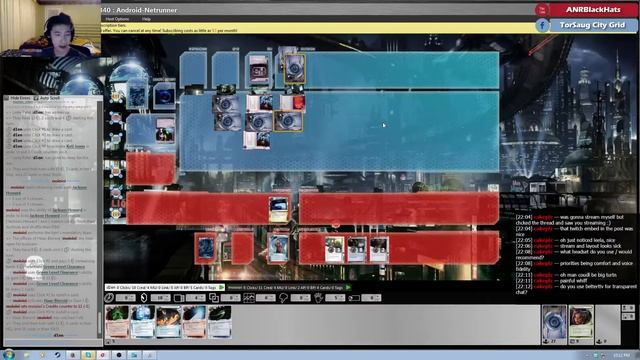Click the empty rightmost pile slot
The width and height of the screenshot is (640, 360).
(607, 324)
